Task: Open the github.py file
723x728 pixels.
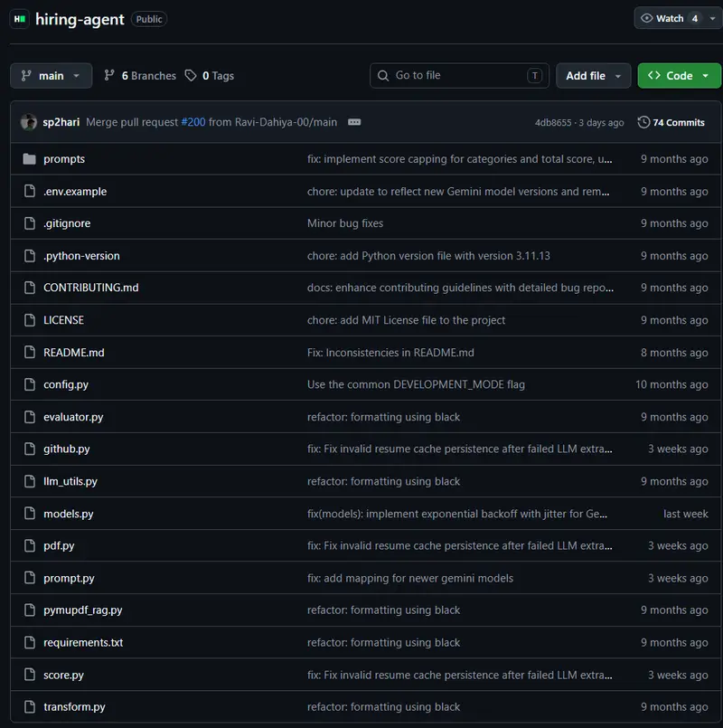Action: pos(67,449)
